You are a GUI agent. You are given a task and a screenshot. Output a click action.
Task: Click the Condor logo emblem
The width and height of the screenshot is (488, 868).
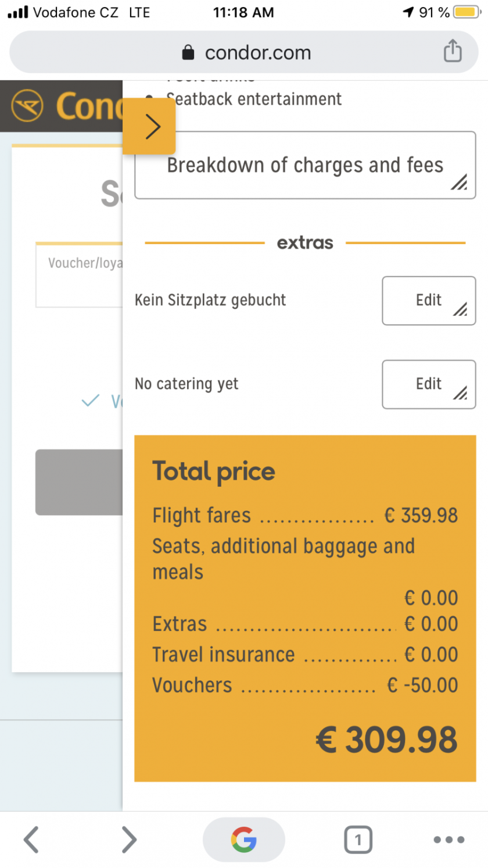[27, 106]
